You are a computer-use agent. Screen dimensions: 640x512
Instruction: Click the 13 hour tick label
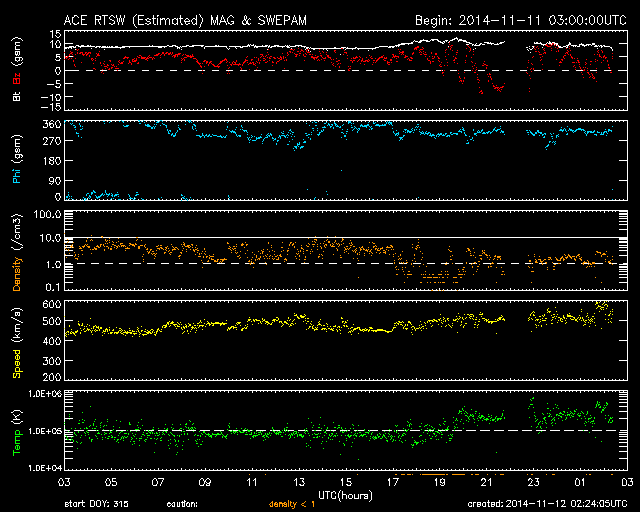(298, 482)
